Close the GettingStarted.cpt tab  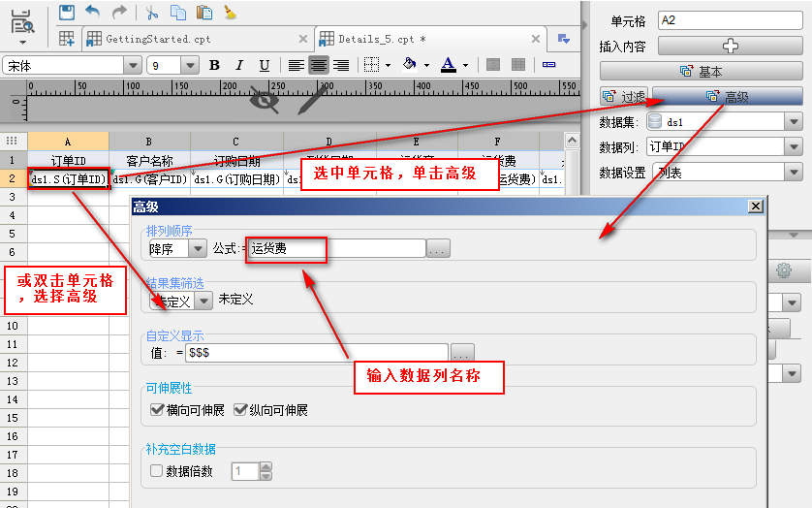point(303,39)
